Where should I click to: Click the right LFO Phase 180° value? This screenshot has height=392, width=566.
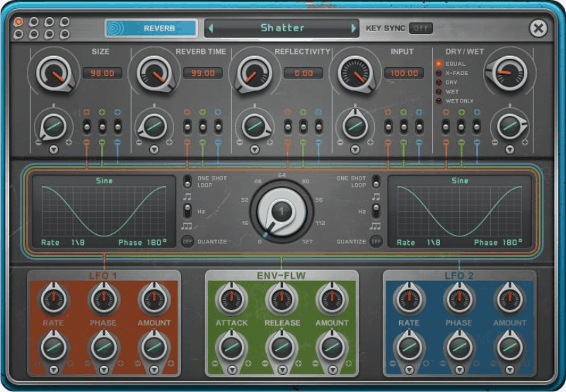(x=499, y=242)
